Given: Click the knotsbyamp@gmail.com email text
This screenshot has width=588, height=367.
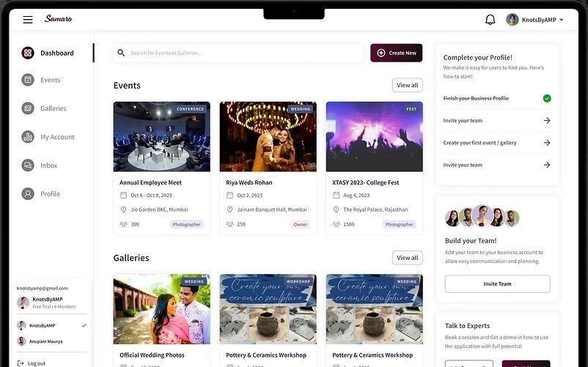Looking at the screenshot, I should [x=42, y=289].
